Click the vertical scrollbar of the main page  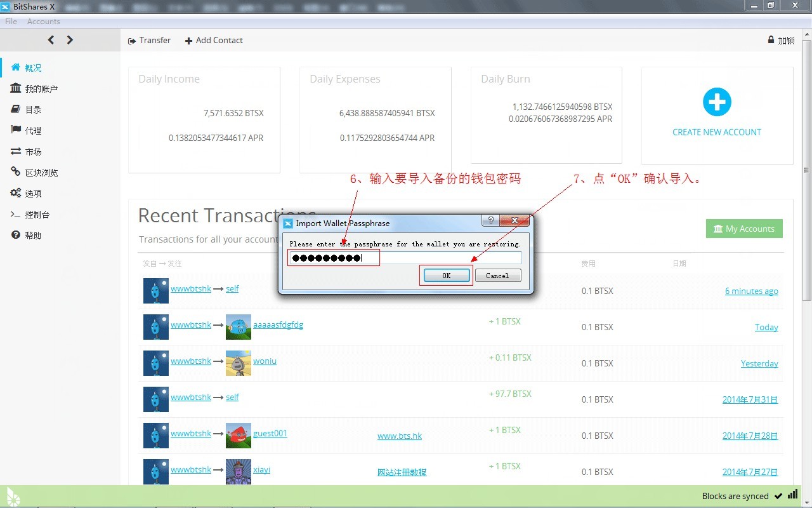click(807, 170)
